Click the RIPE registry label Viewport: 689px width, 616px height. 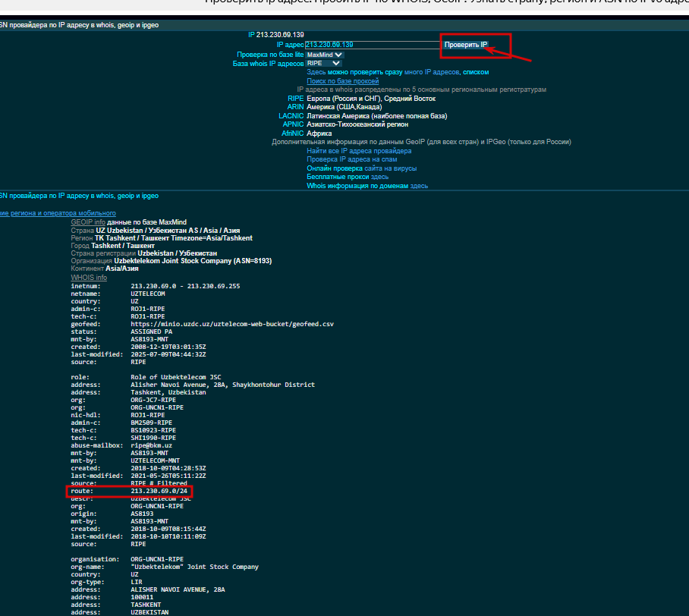pos(295,99)
